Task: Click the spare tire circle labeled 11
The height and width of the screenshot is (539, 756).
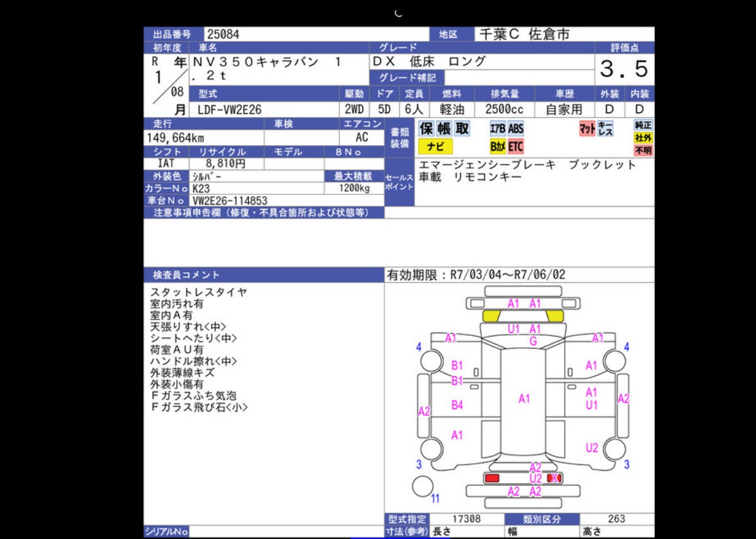Action: pos(423,487)
